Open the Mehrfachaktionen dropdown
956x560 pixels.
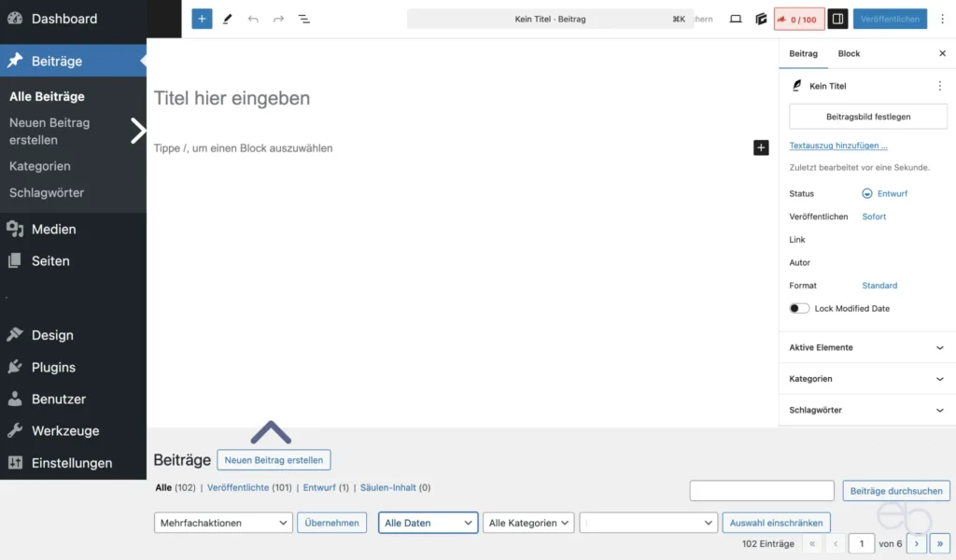point(223,523)
